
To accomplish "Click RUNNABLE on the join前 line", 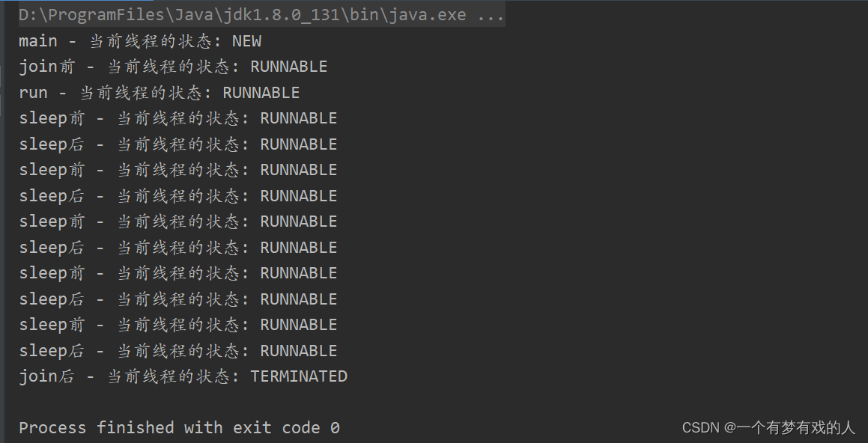I will [x=288, y=67].
